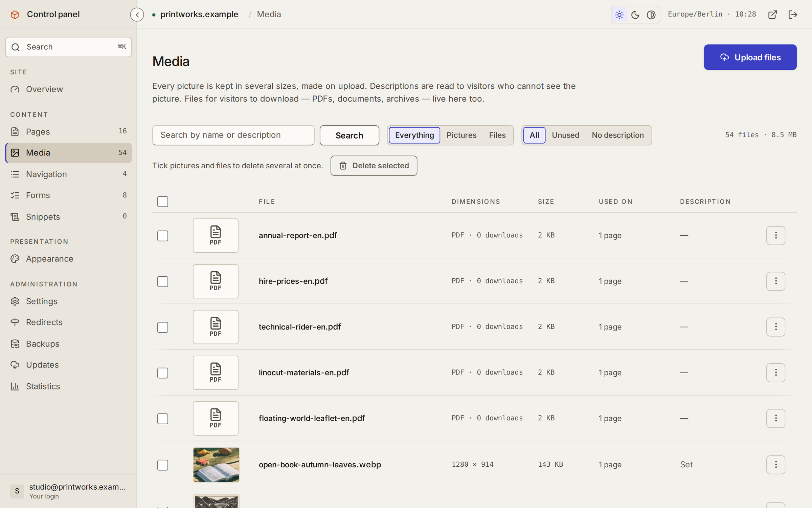Image resolution: width=812 pixels, height=508 pixels.
Task: Open actions menu for linocut-materials-en.pdf
Action: pyautogui.click(x=776, y=373)
